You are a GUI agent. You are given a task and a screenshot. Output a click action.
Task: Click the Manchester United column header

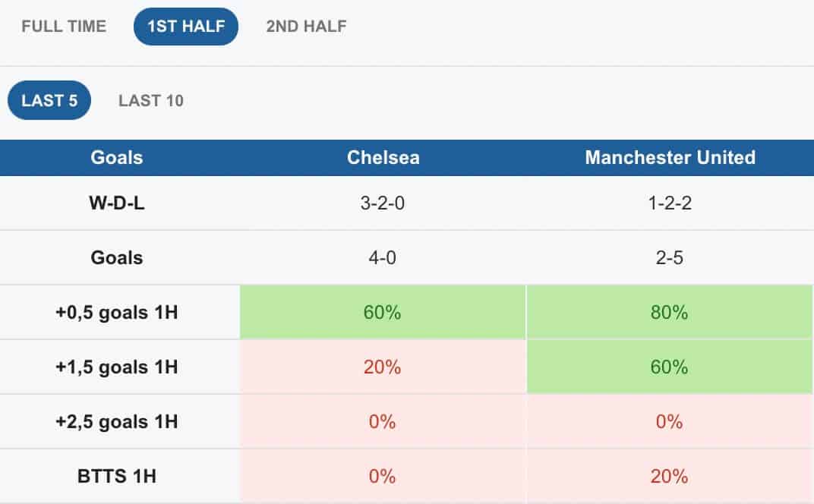(x=670, y=157)
